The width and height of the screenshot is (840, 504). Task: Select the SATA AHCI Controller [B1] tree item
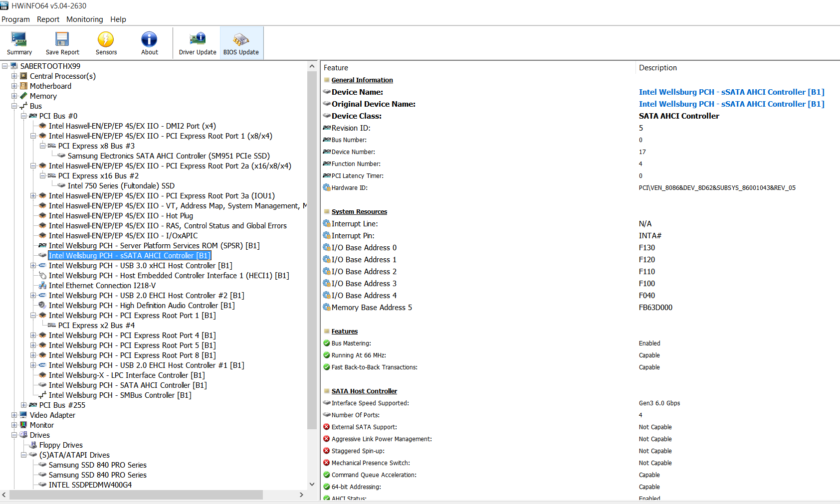click(128, 385)
